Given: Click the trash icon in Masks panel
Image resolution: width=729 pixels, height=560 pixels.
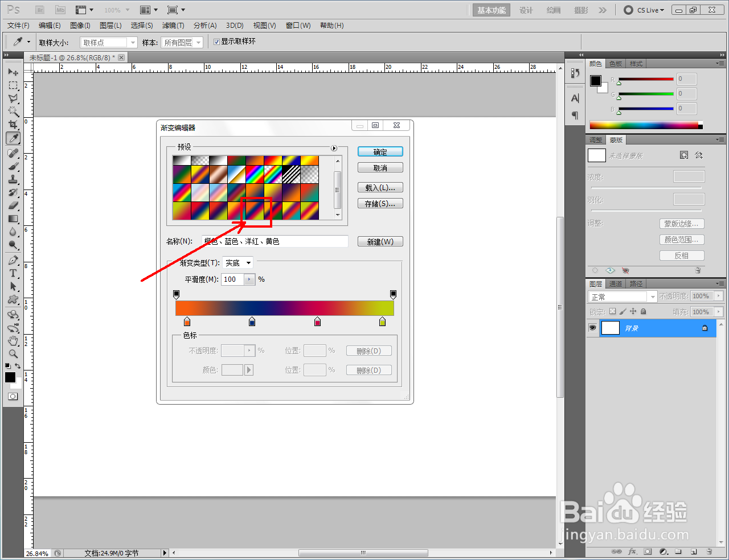Looking at the screenshot, I should [x=698, y=270].
